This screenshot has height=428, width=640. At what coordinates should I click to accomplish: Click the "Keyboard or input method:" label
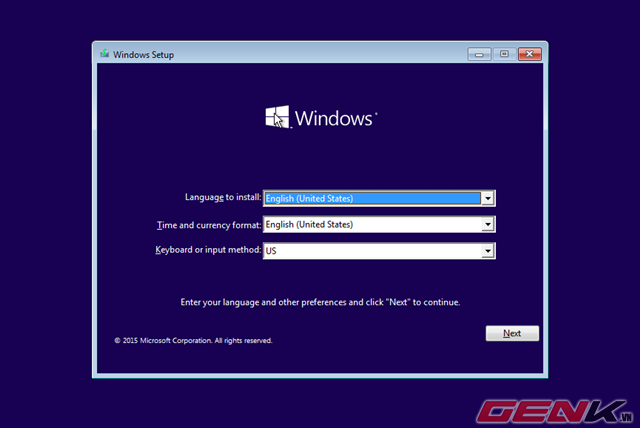(x=208, y=250)
